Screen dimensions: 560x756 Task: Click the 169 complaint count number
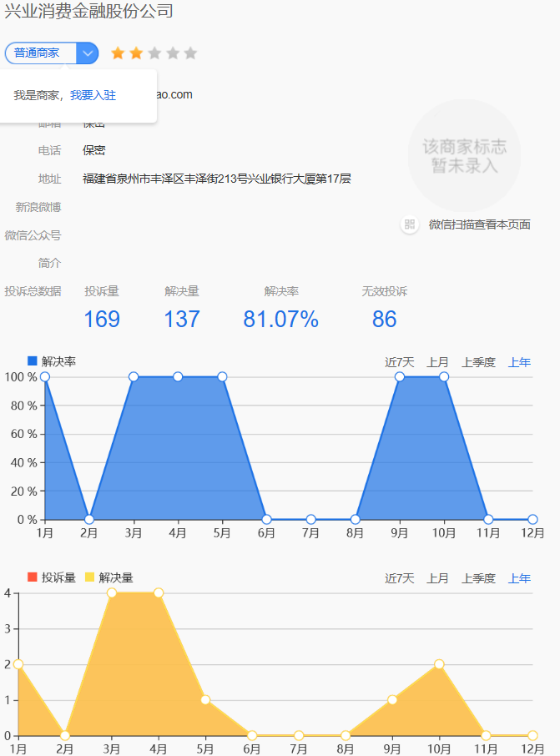[102, 320]
